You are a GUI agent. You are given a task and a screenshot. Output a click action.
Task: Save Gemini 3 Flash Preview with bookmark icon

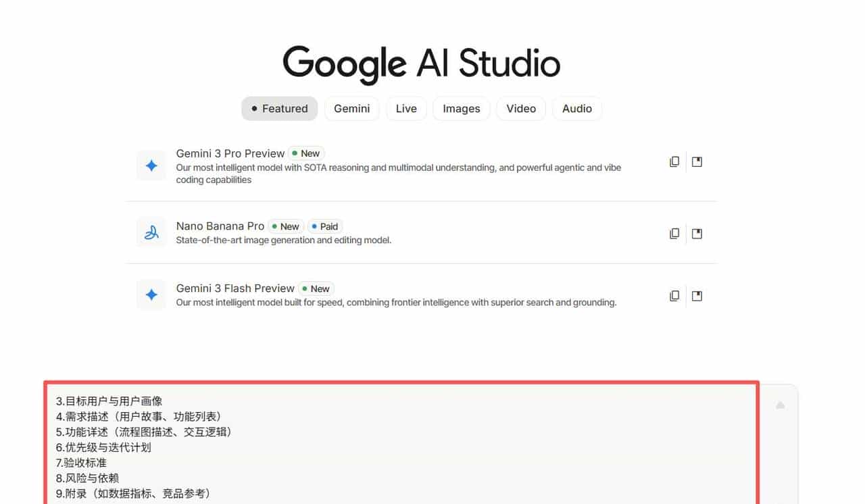[697, 295]
